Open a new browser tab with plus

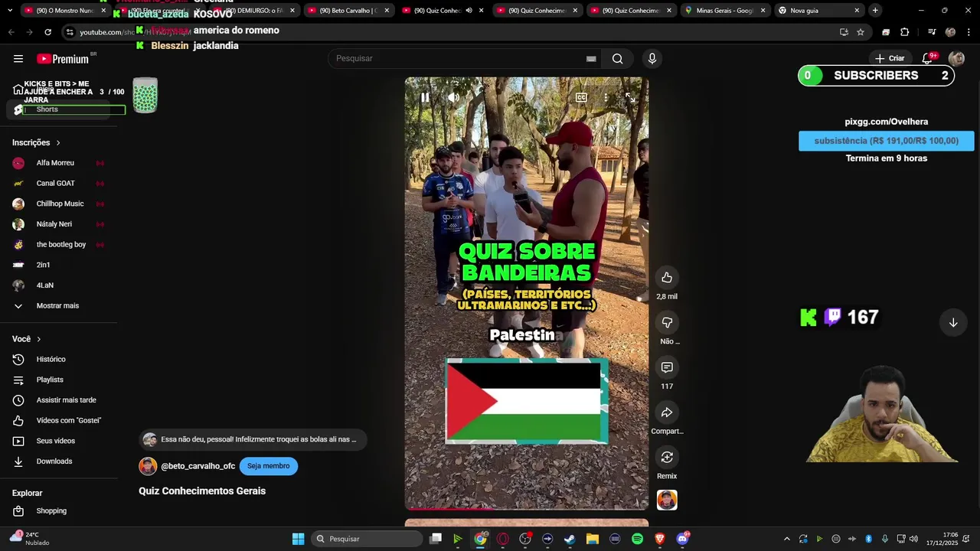[x=875, y=11]
